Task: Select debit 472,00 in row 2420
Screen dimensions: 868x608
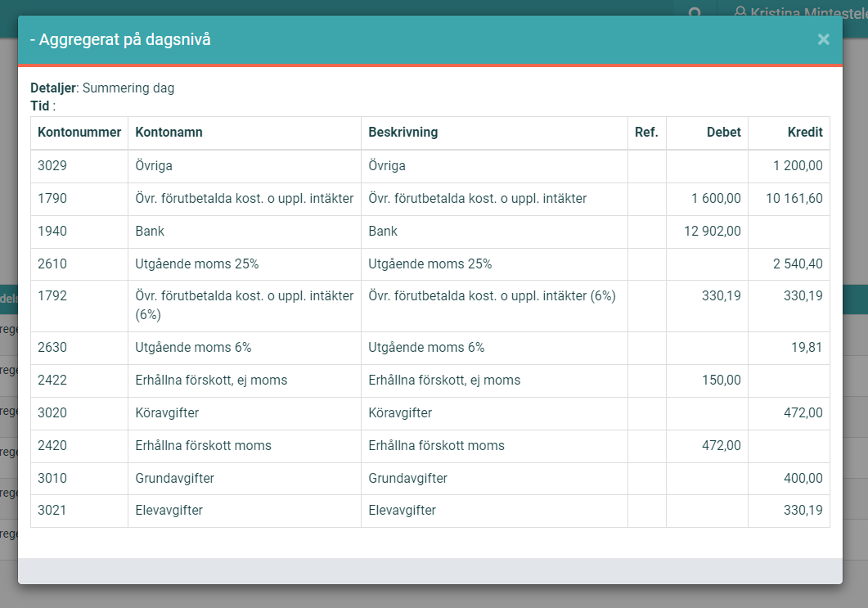Action: click(722, 445)
